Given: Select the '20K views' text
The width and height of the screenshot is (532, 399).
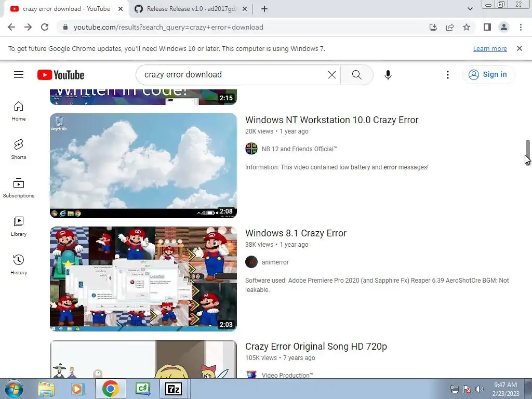Looking at the screenshot, I should [259, 131].
